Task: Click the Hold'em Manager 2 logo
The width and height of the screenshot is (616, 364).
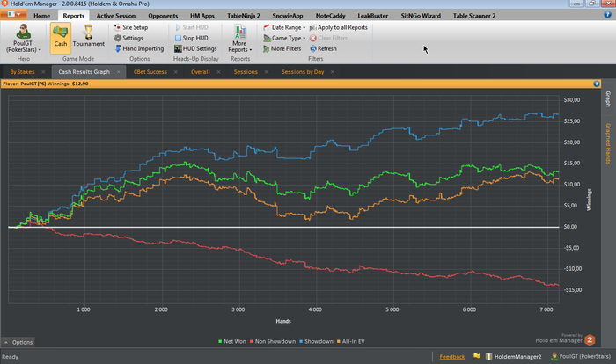Action: (590, 340)
